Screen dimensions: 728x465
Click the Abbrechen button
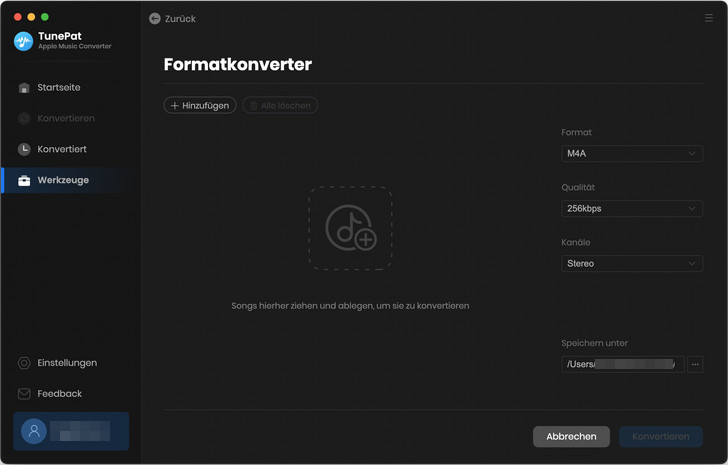[571, 436]
